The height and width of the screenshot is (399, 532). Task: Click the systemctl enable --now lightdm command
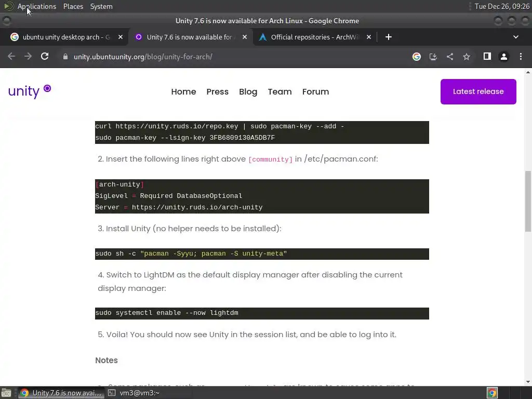(x=167, y=313)
